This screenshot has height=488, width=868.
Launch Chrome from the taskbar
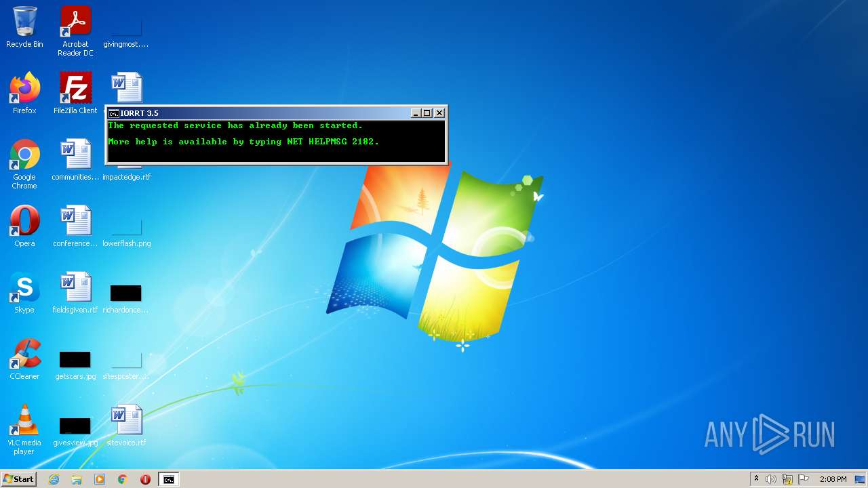[x=123, y=479]
